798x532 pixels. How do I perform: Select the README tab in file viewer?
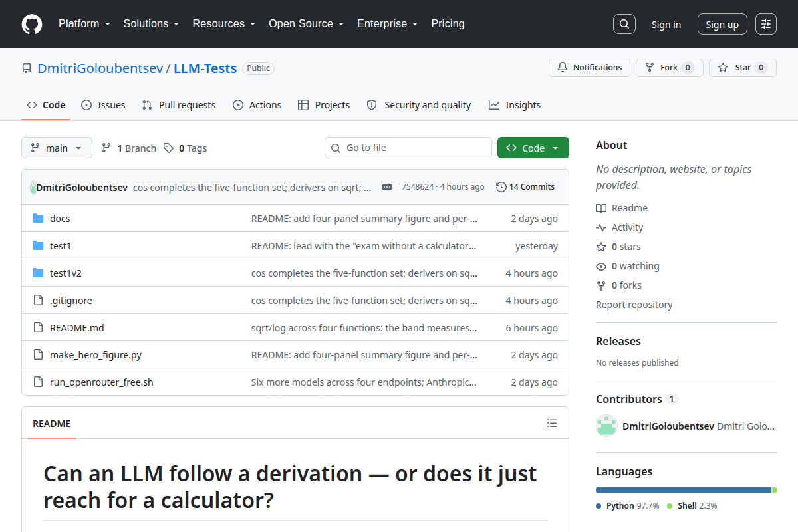(x=52, y=424)
